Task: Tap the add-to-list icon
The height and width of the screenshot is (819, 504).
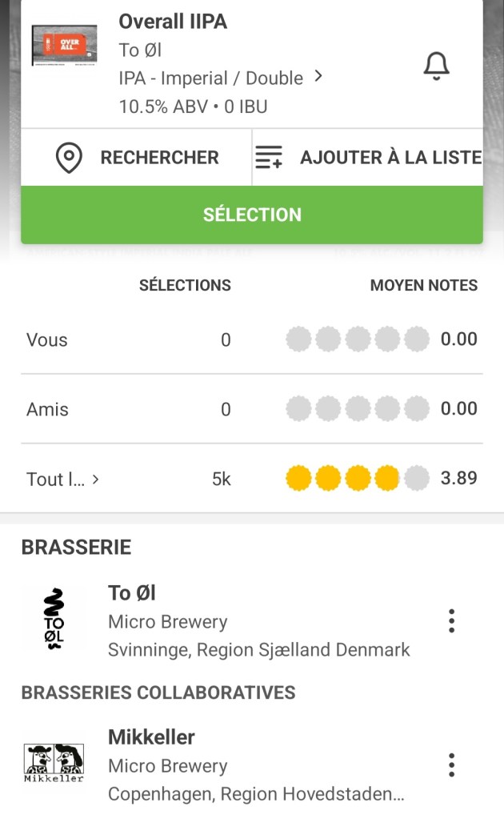Action: coord(269,158)
